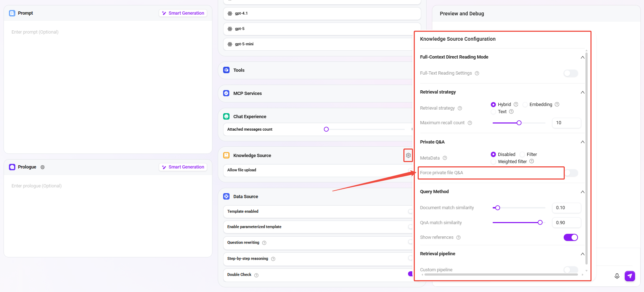644x292 pixels.
Task: Open the Tools section
Action: coord(316,70)
